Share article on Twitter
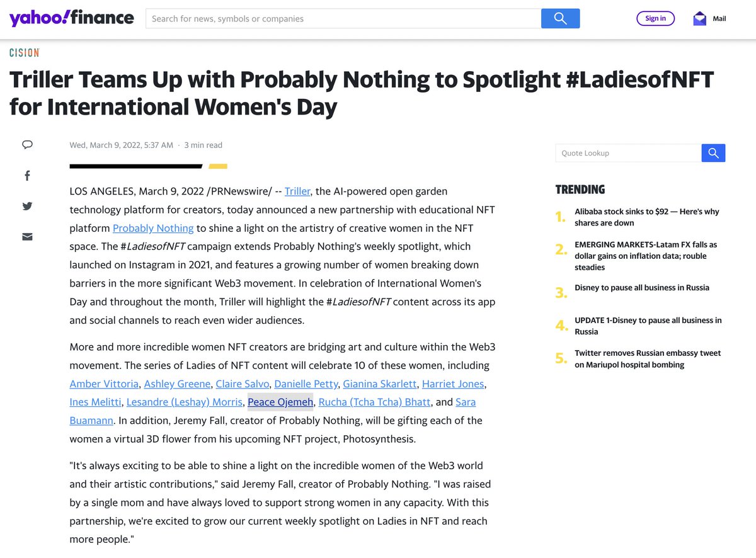The image size is (756, 558). pyautogui.click(x=27, y=206)
